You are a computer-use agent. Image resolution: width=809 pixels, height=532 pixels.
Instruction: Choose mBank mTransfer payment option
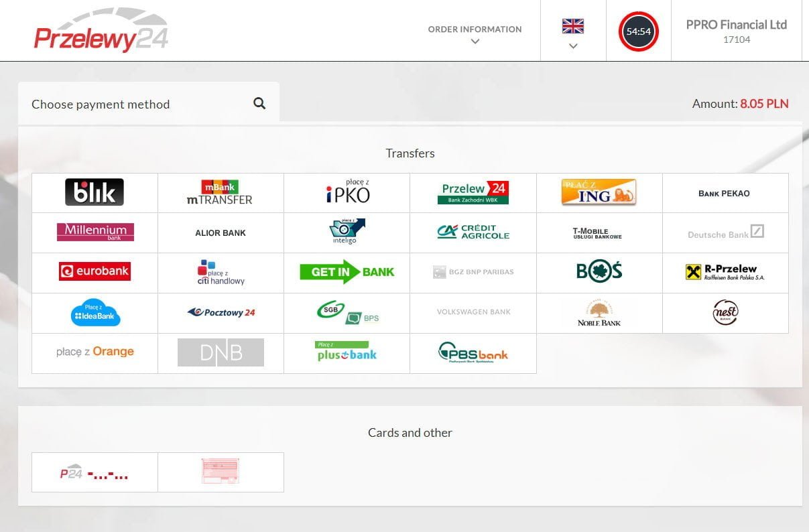pyautogui.click(x=221, y=193)
